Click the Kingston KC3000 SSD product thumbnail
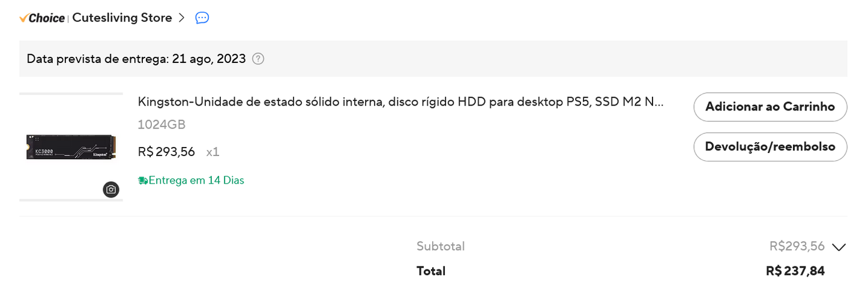Viewport: 868px width, 300px height. coord(71,147)
